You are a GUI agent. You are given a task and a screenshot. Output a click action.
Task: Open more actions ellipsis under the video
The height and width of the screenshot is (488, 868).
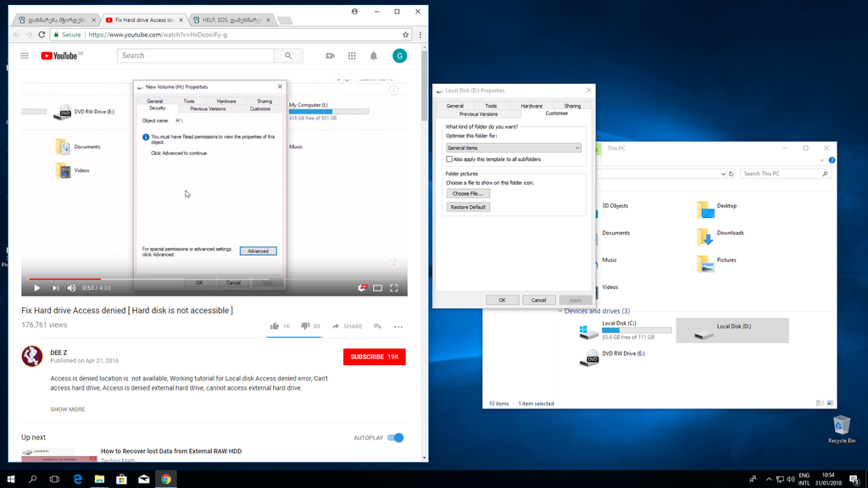click(x=398, y=327)
